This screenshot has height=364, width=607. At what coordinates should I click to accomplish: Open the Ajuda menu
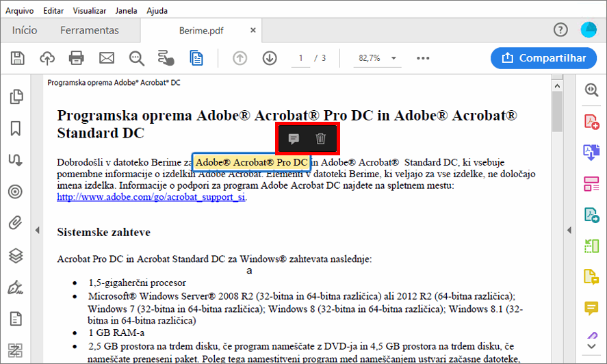pyautogui.click(x=157, y=11)
